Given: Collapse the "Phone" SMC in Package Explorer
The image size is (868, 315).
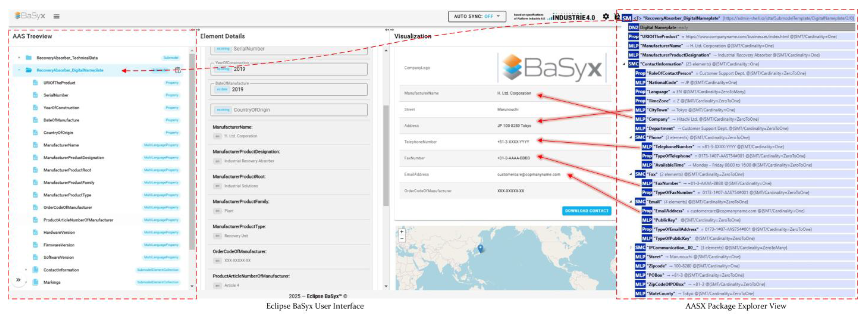Looking at the screenshot, I should (x=630, y=138).
